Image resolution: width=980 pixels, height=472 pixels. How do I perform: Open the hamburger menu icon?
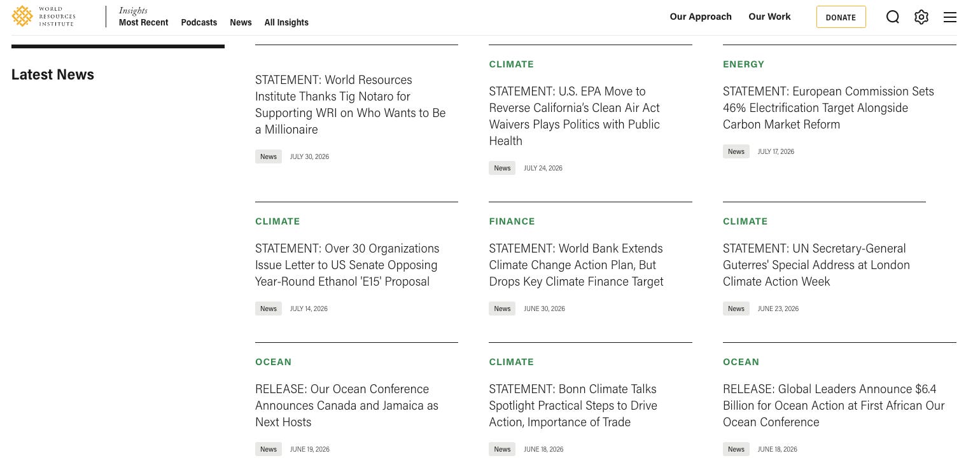[949, 17]
